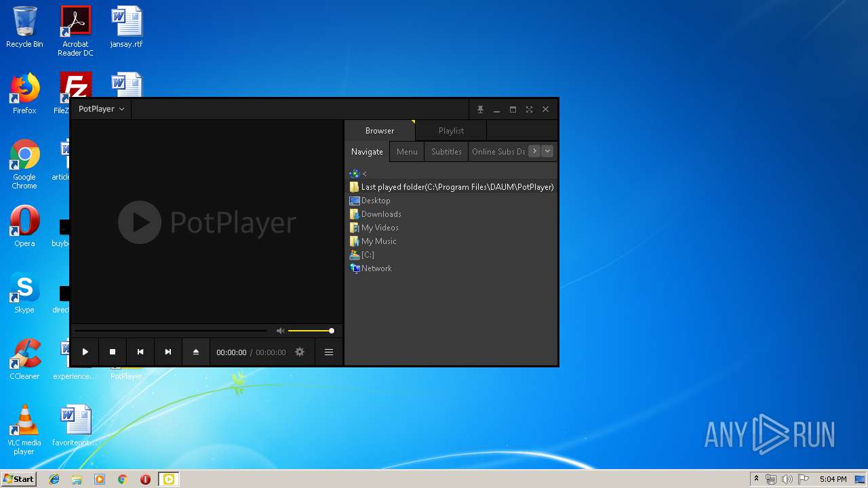Open Network in the browser list
Image resolution: width=868 pixels, height=488 pixels.
click(452, 268)
